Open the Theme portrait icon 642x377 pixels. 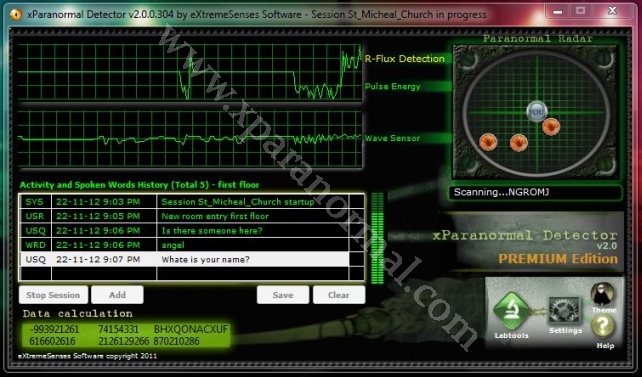click(603, 294)
